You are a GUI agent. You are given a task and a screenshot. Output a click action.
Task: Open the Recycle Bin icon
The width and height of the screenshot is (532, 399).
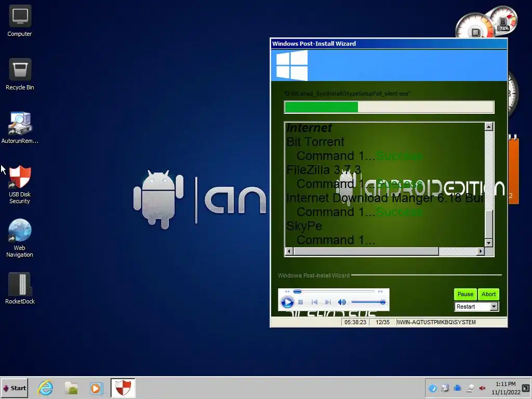(20, 74)
